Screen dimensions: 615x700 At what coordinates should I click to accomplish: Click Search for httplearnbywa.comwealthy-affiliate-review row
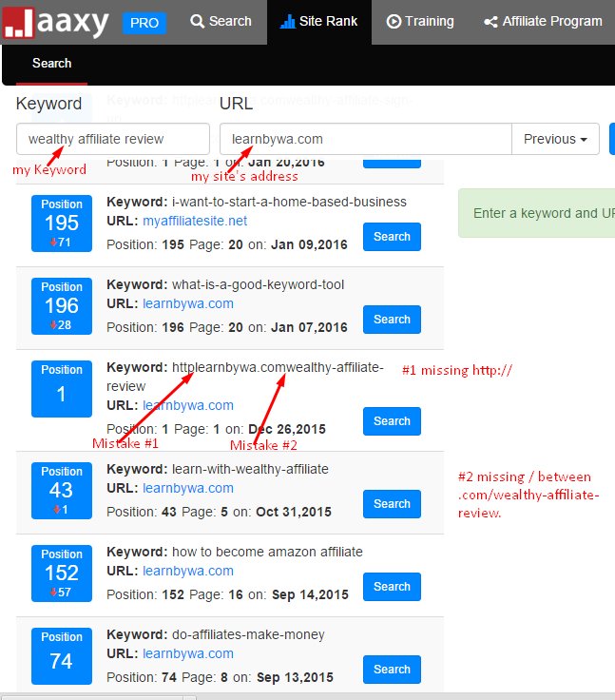click(x=392, y=421)
